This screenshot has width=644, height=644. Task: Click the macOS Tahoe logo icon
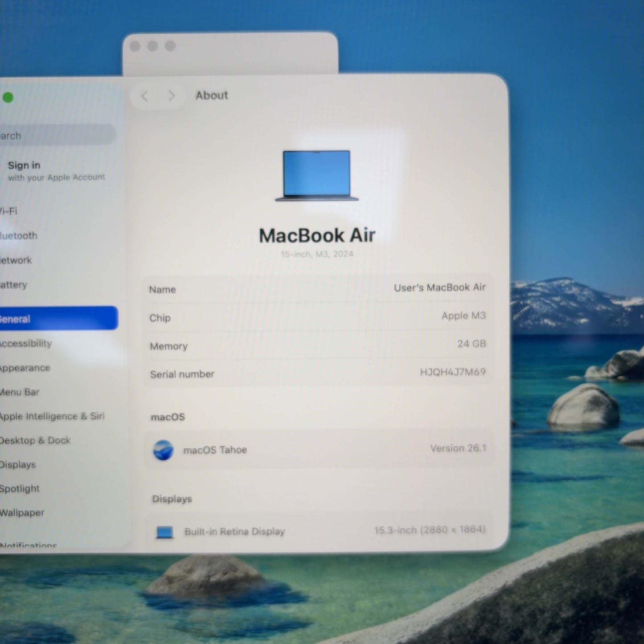pyautogui.click(x=163, y=450)
